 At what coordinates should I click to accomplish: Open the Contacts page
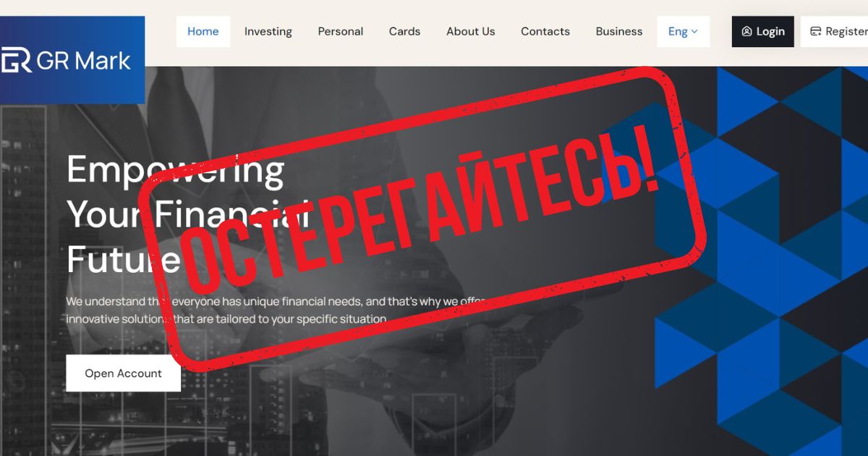click(x=545, y=32)
